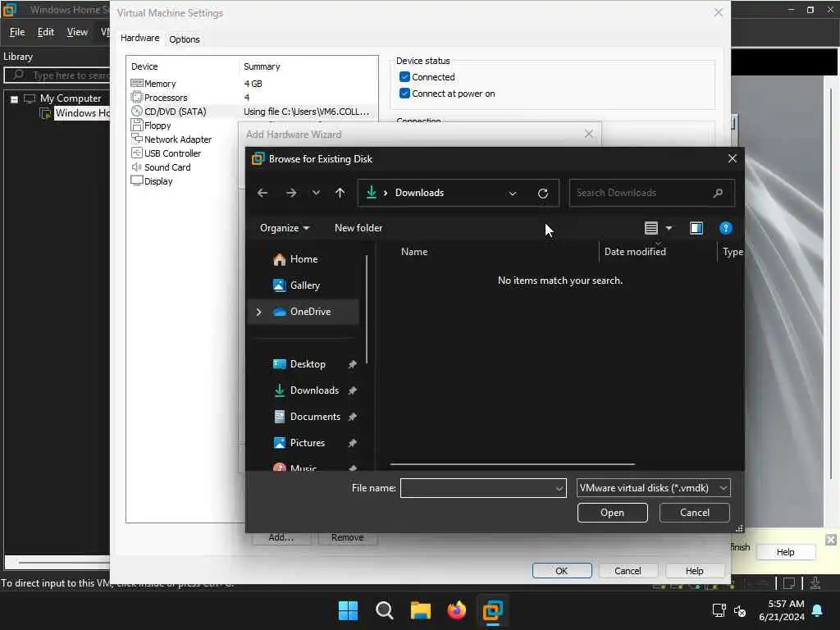Open taskbar Search icon
Screen dimensions: 840x630
[384, 610]
